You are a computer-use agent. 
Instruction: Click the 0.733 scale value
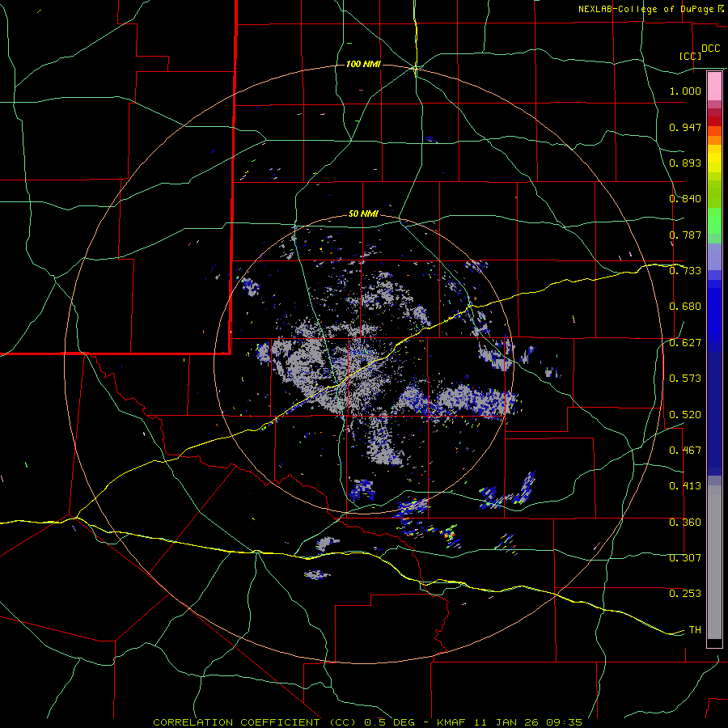(685, 271)
